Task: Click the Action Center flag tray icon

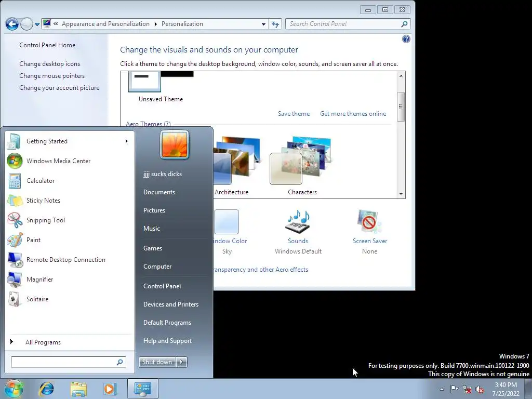Action: 454,389
